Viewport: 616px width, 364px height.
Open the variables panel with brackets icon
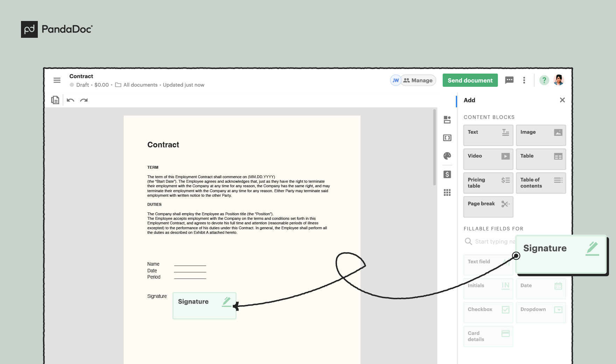[447, 138]
